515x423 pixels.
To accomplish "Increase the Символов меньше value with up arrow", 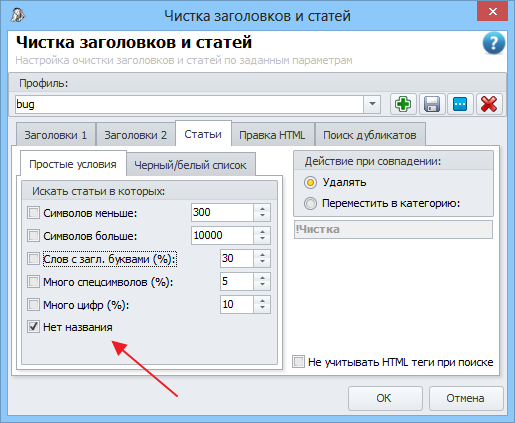I will tap(262, 209).
